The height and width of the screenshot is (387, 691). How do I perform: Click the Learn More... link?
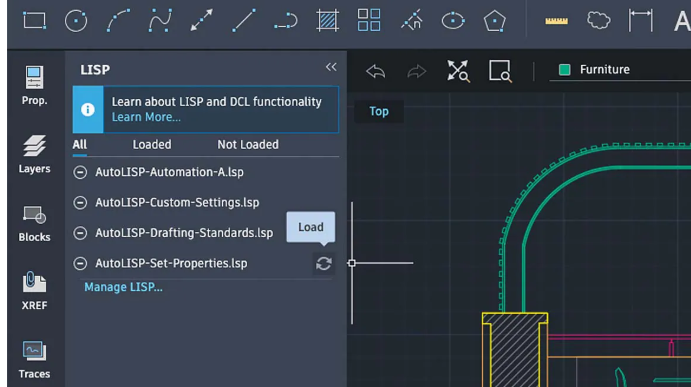tap(146, 117)
